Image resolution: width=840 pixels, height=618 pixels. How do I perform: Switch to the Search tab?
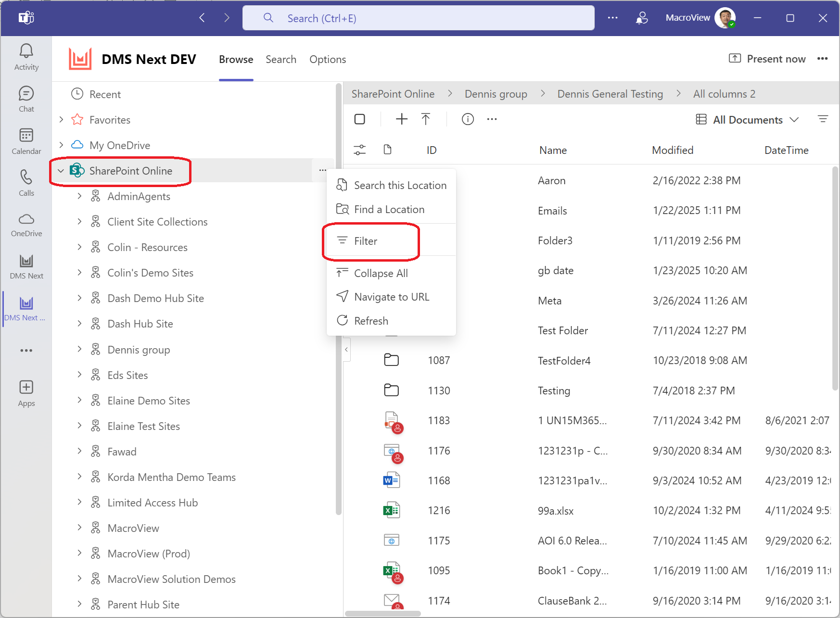[281, 59]
